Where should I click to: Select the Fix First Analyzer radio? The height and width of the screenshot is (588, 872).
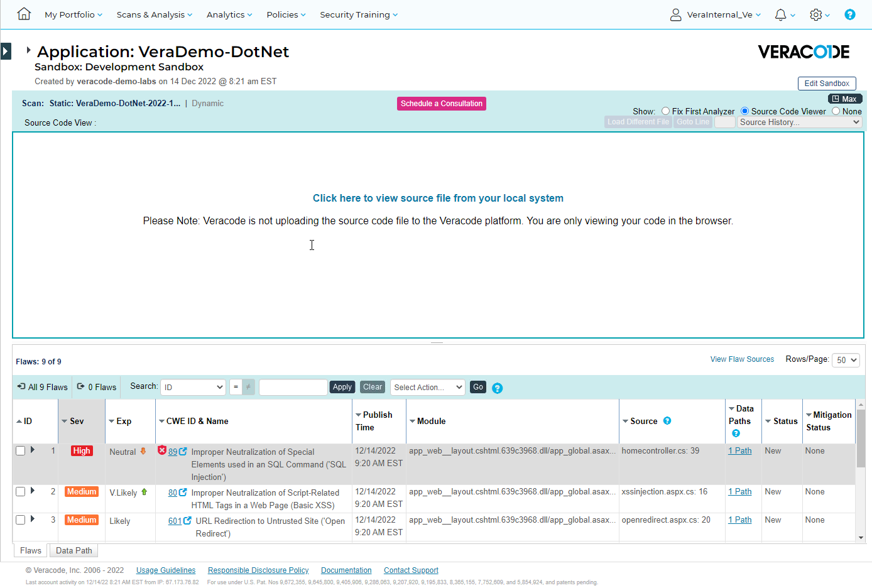pyautogui.click(x=665, y=111)
